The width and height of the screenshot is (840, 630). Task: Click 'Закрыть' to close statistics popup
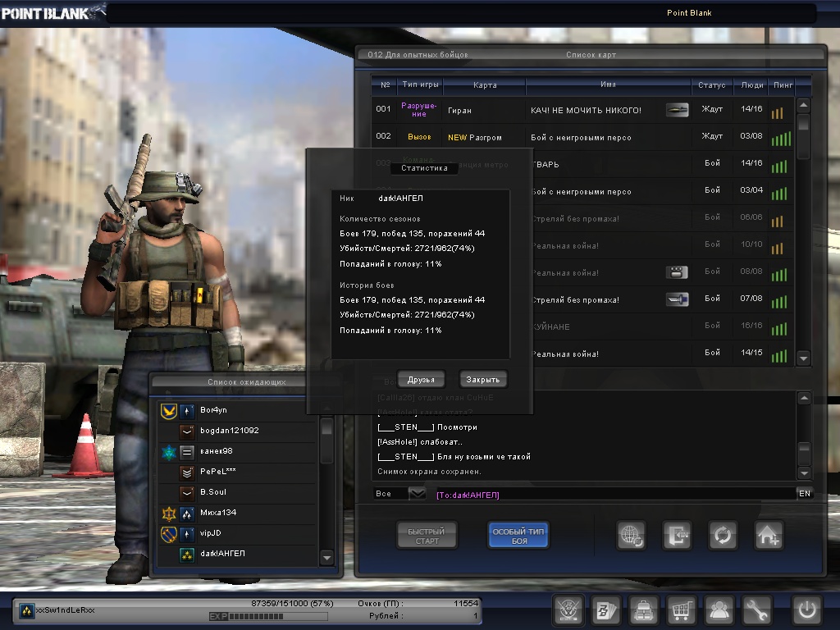pos(482,379)
